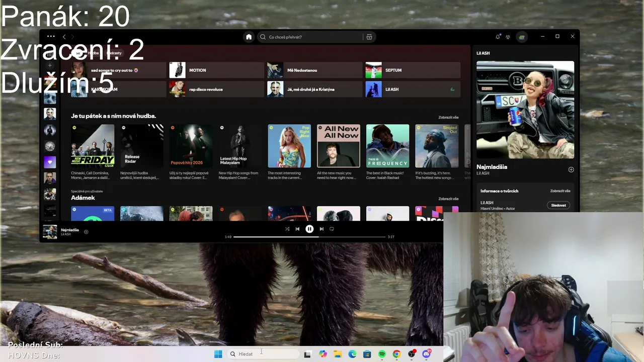Open the "sad songs to cry out to" playlist
This screenshot has height=362, width=644.
point(118,70)
